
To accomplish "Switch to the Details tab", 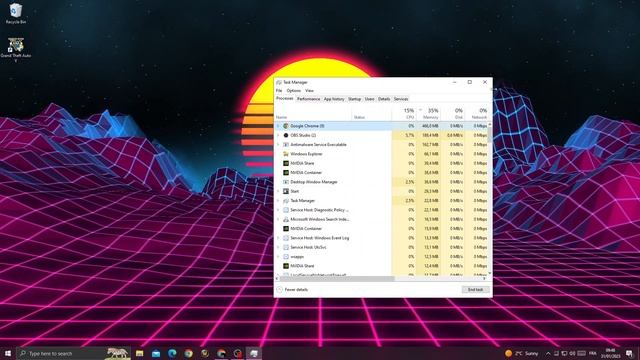I will point(384,99).
